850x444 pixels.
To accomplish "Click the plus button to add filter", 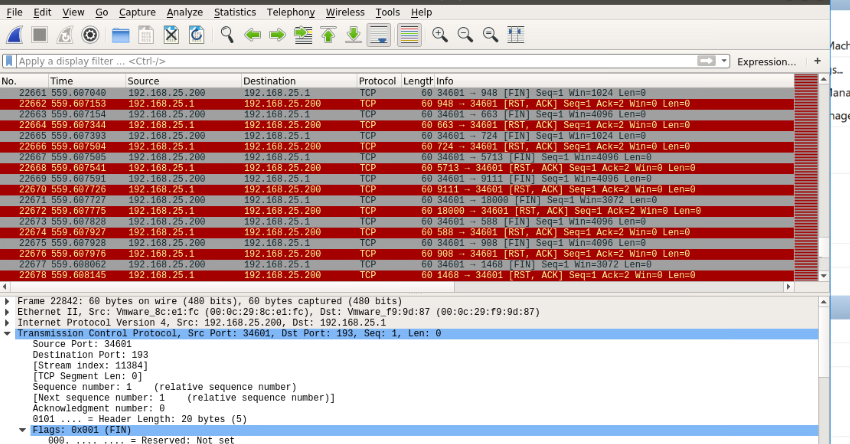I will click(x=817, y=61).
